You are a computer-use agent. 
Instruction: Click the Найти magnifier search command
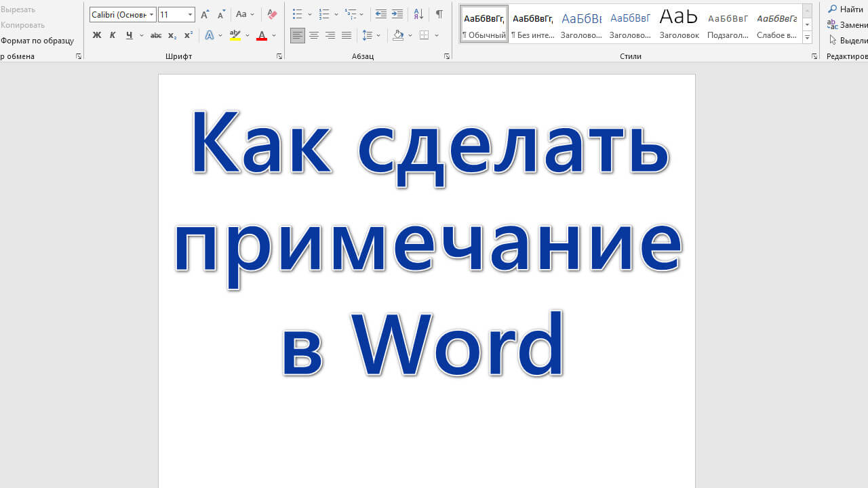click(x=846, y=9)
